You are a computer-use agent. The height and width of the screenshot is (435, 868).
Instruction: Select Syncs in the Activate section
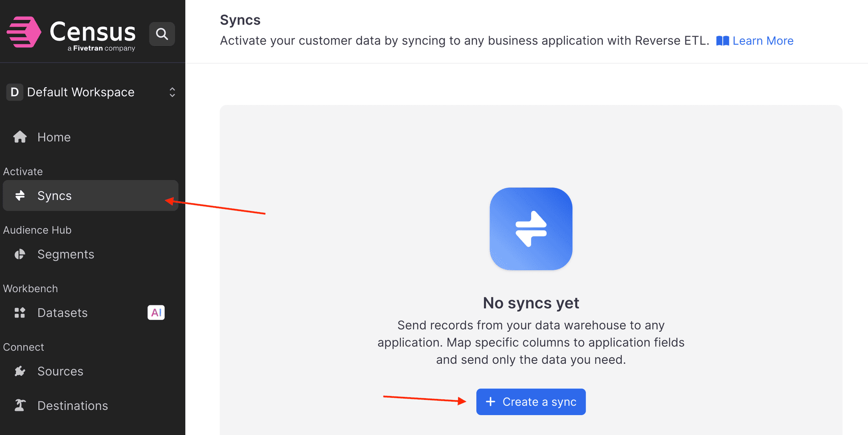[54, 195]
